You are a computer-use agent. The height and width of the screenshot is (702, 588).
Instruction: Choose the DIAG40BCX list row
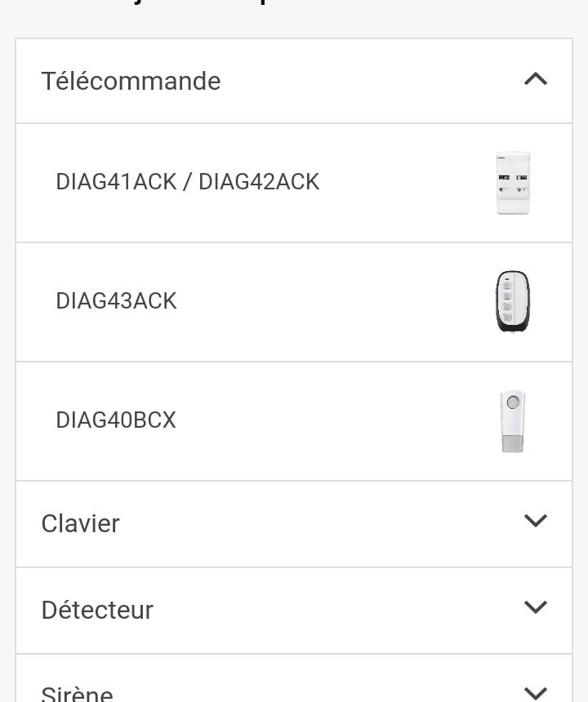point(294,421)
